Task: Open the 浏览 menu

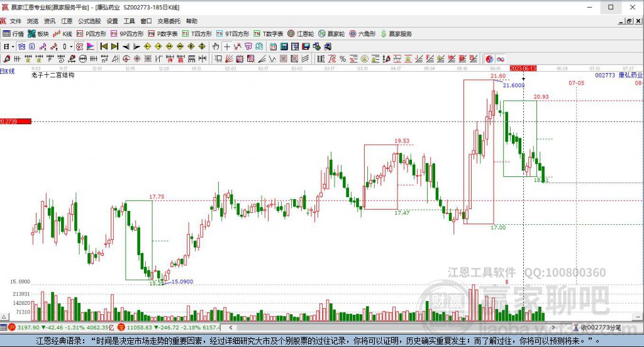Action: (x=33, y=21)
